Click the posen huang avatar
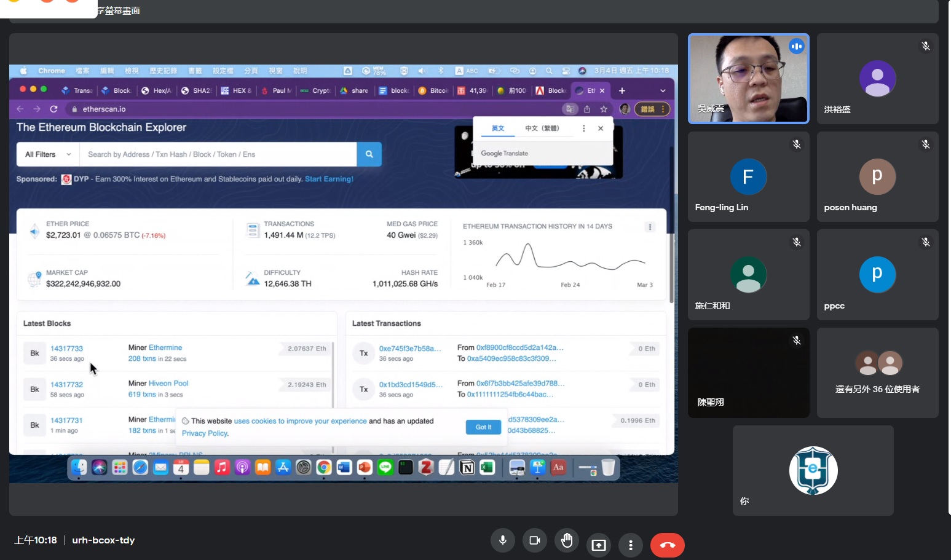The height and width of the screenshot is (560, 951). tap(877, 177)
